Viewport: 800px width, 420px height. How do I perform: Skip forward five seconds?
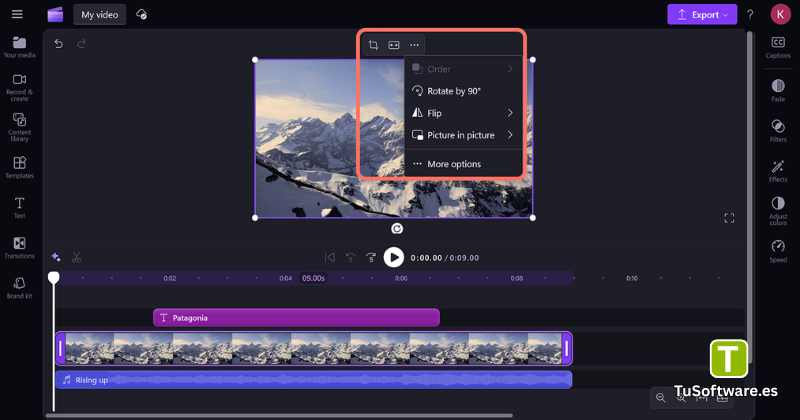[x=371, y=258]
